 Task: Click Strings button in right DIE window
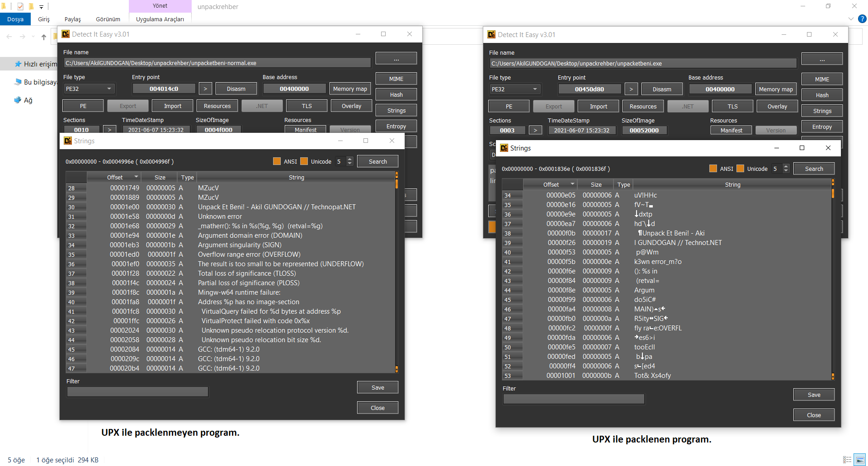click(x=822, y=111)
